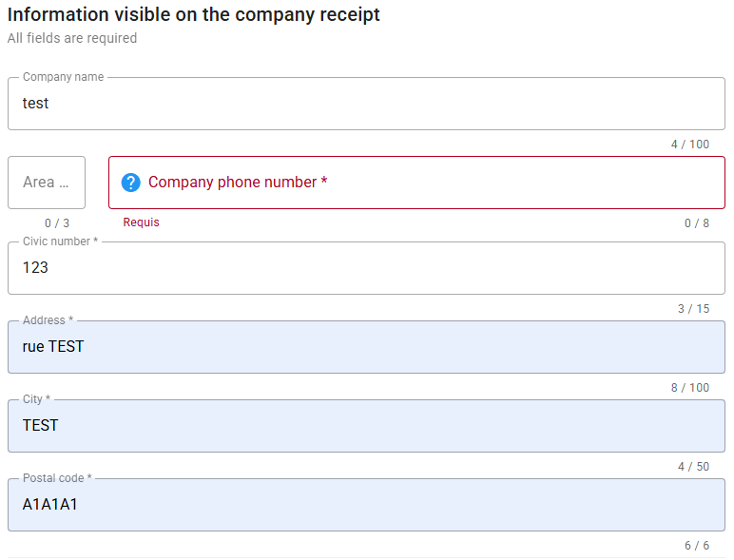Click the '4 / 100' Company name counter
This screenshot has height=560, width=734.
pyautogui.click(x=689, y=145)
